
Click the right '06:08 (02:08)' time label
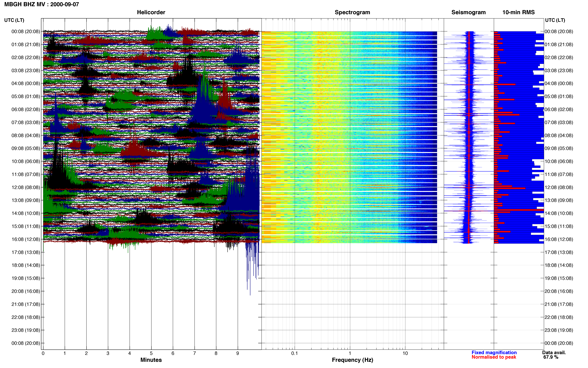559,109
